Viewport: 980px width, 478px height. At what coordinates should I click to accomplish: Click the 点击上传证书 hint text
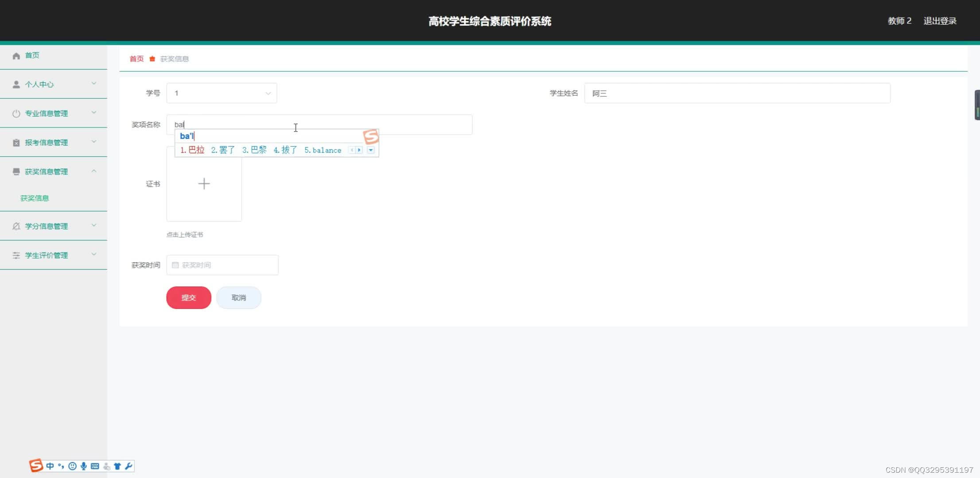[x=185, y=235]
